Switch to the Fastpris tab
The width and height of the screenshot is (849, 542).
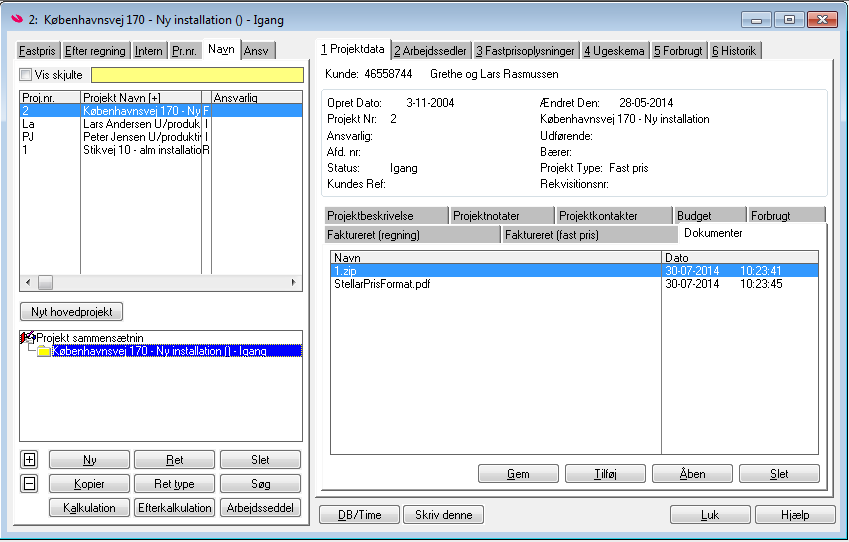[x=37, y=51]
